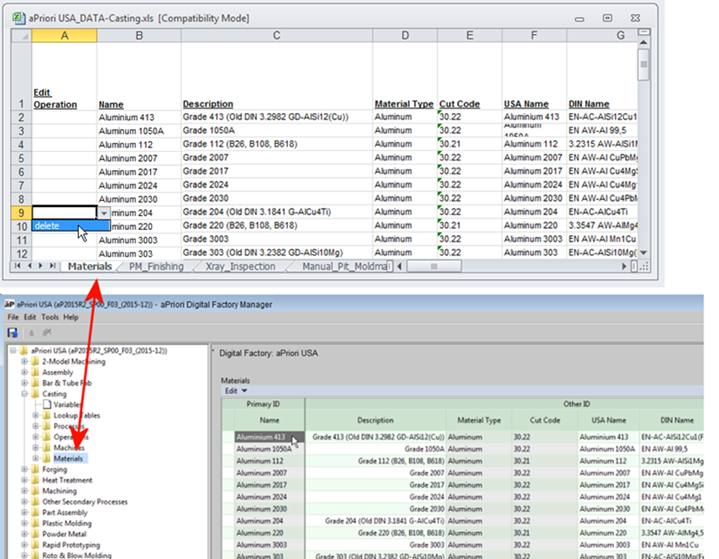This screenshot has height=559, width=719.
Task: Click the Material Type header in Materials table
Action: [479, 420]
